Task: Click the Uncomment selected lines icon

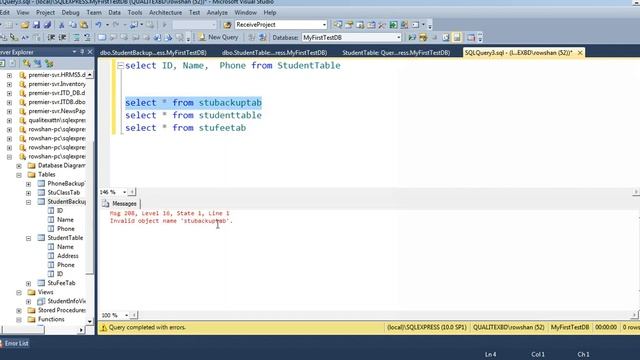Action: 87,38
